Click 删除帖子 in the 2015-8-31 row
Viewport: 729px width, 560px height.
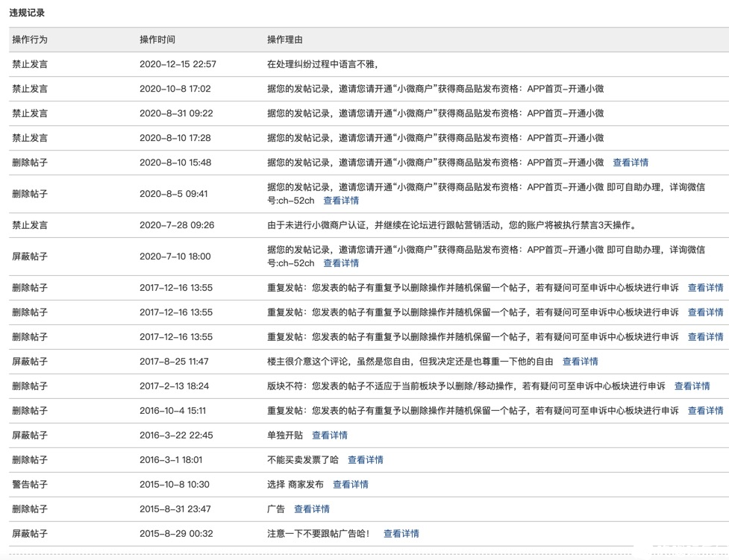(x=30, y=509)
